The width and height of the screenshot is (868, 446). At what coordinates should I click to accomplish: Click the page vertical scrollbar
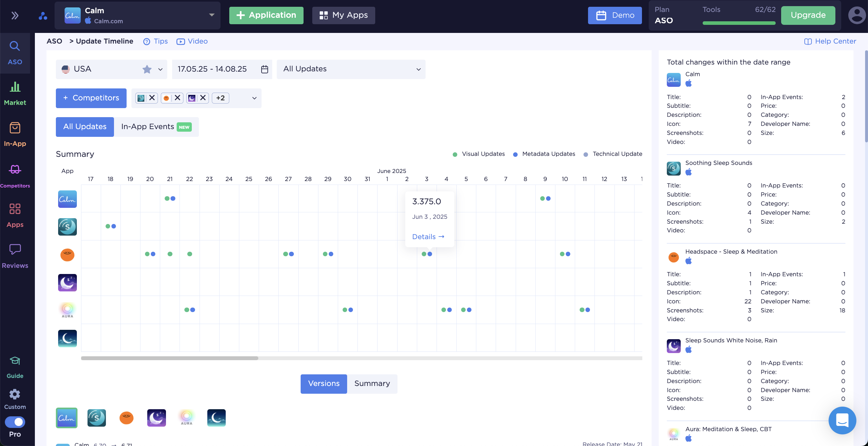[866, 96]
